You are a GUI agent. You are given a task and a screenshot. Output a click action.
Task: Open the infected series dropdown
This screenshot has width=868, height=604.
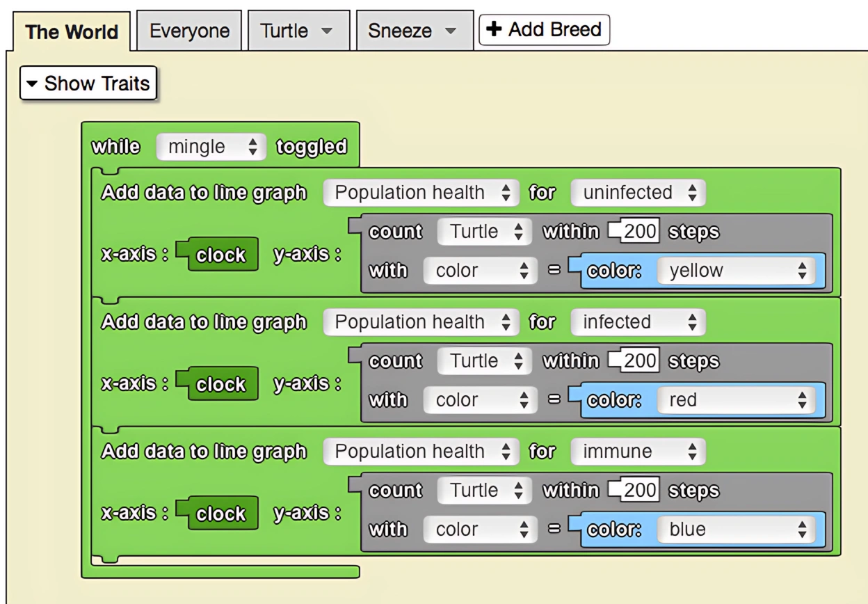[637, 322]
